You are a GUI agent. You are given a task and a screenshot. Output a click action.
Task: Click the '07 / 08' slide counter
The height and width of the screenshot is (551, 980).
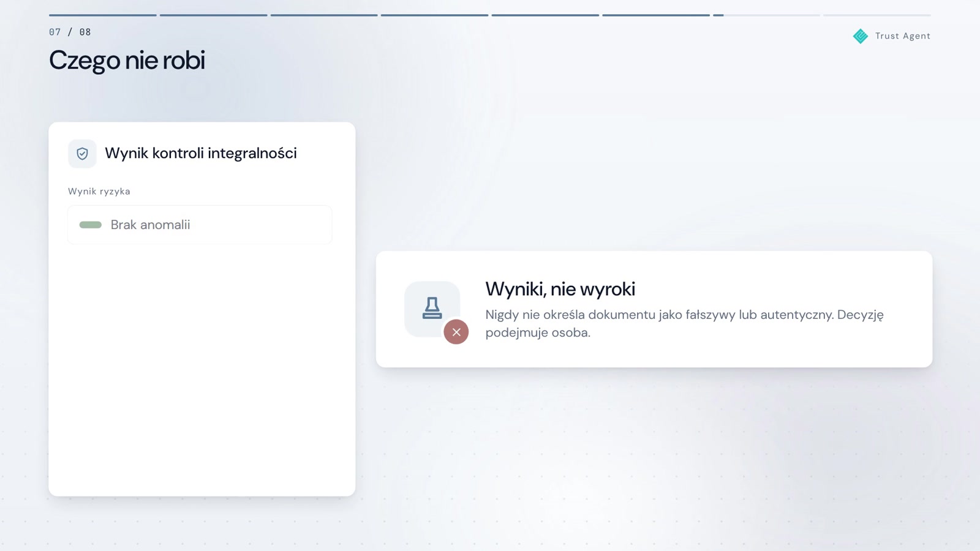click(x=70, y=32)
